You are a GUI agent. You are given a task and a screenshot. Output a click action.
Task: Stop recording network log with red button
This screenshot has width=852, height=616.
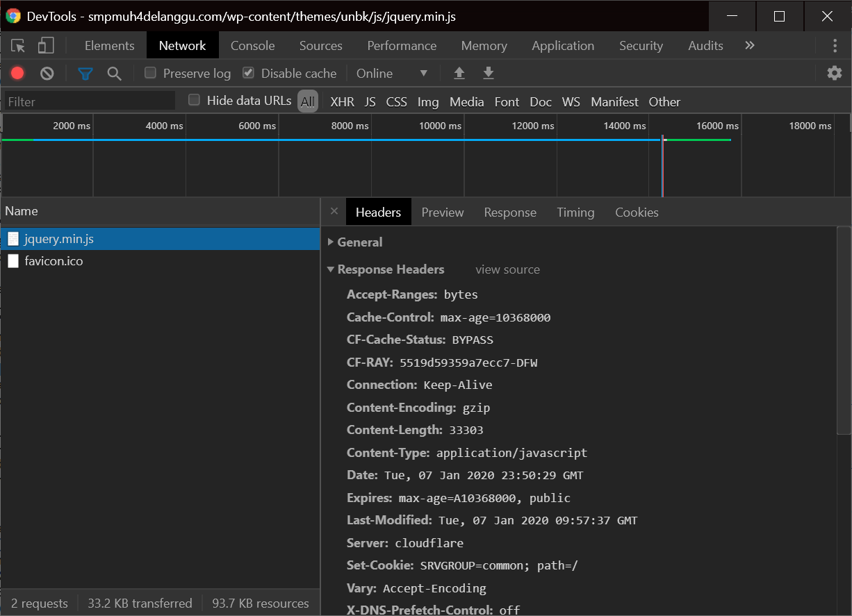click(17, 73)
